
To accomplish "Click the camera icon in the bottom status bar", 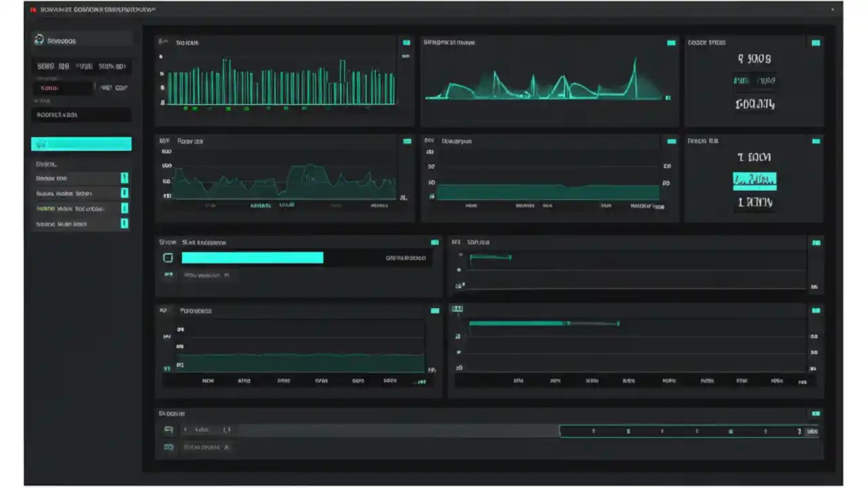I will pyautogui.click(x=168, y=447).
